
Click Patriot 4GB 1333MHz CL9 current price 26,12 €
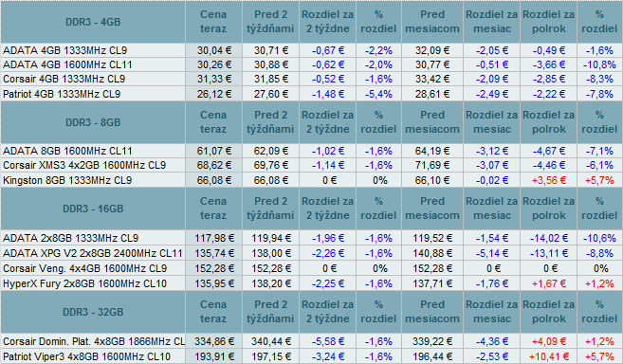(213, 94)
